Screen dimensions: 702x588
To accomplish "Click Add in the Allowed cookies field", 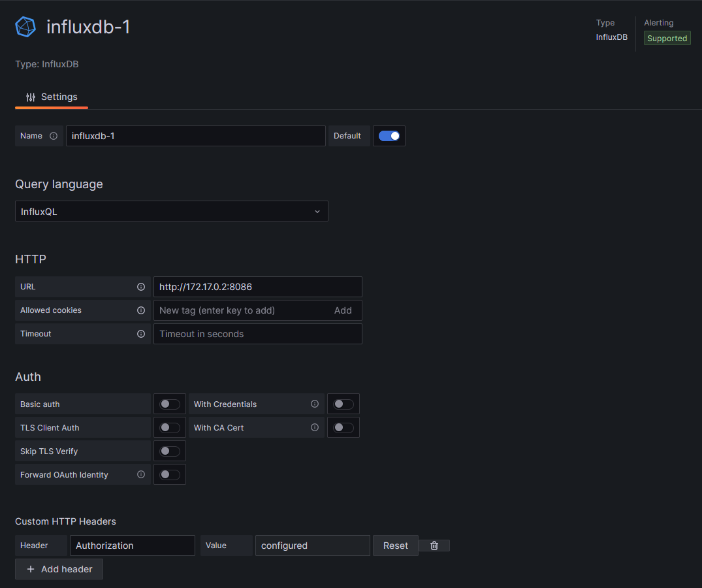I will [x=343, y=310].
